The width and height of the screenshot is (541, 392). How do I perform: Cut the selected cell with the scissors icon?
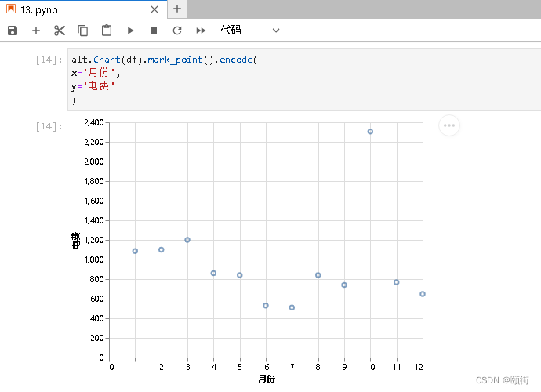[60, 31]
